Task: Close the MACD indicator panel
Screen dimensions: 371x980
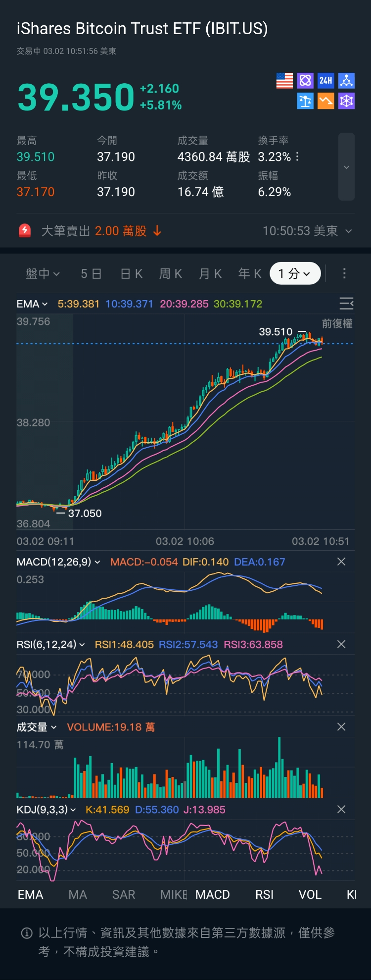Action: 341,562
